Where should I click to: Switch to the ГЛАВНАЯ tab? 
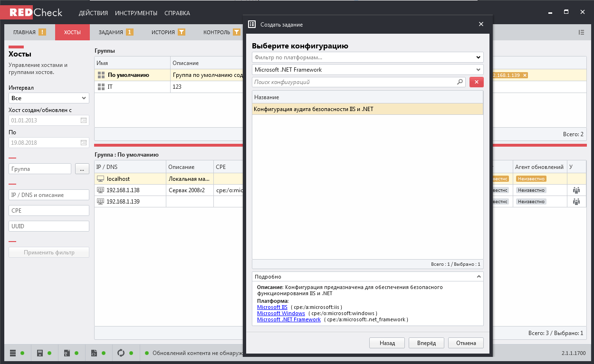30,32
